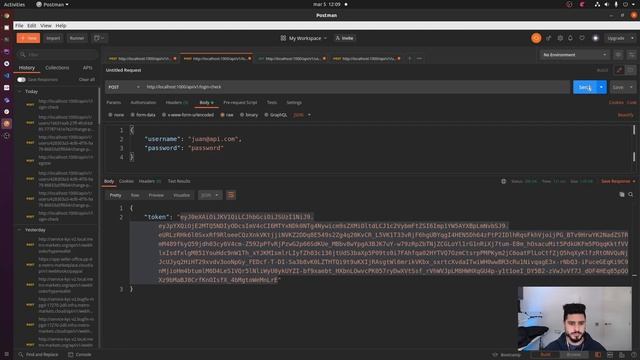Image resolution: width=640 pixels, height=360 pixels.
Task: Focus the sidebar Filter search field
Action: tap(57, 54)
